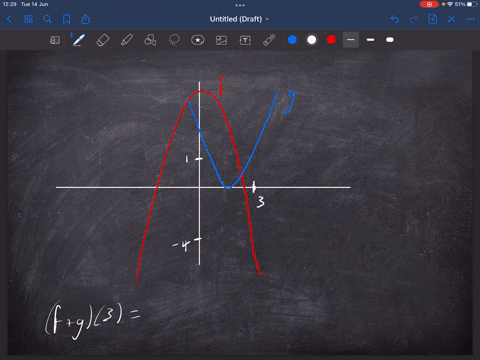480x360 pixels.
Task: Redo the last undone action
Action: [414, 19]
